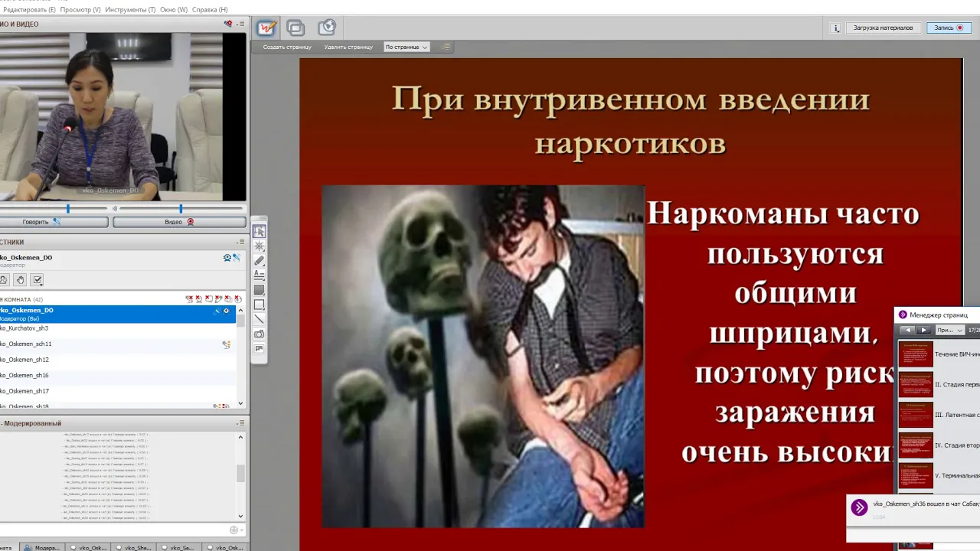Select the pointer selection tool
The height and width of the screenshot is (551, 980).
260,231
